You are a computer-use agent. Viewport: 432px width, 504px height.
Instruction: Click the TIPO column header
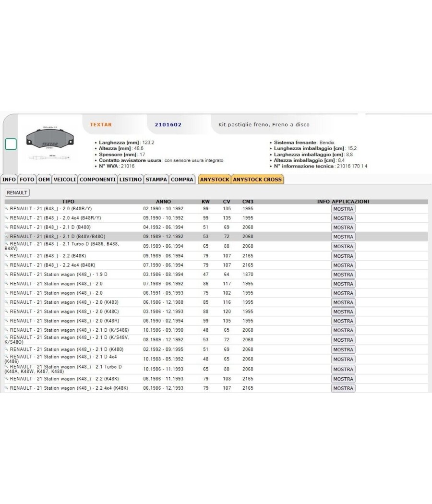(68, 202)
